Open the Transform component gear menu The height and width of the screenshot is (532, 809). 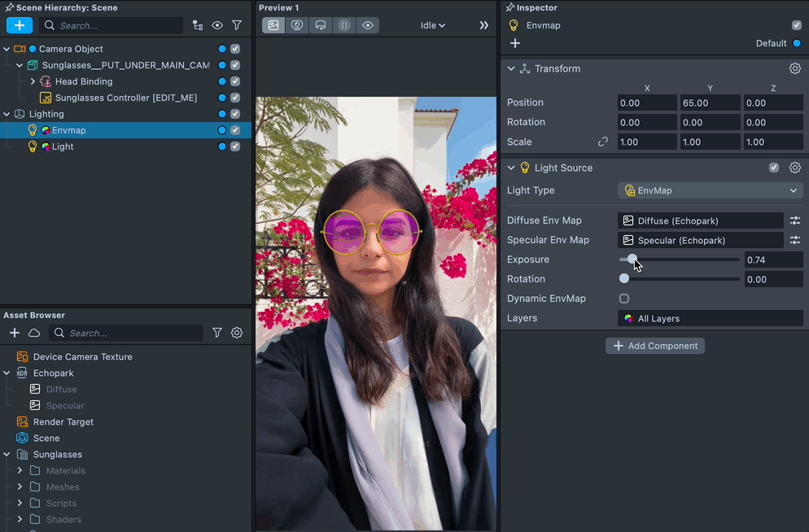coord(795,68)
